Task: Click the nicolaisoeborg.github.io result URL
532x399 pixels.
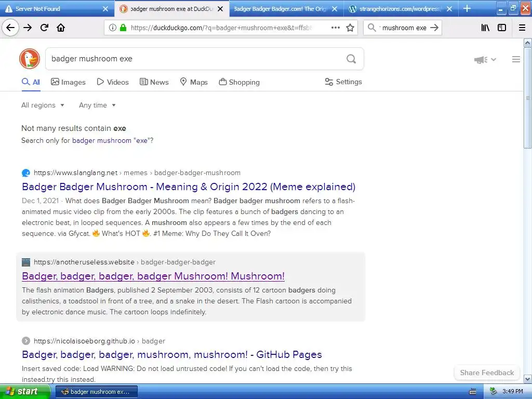Action: pyautogui.click(x=99, y=341)
